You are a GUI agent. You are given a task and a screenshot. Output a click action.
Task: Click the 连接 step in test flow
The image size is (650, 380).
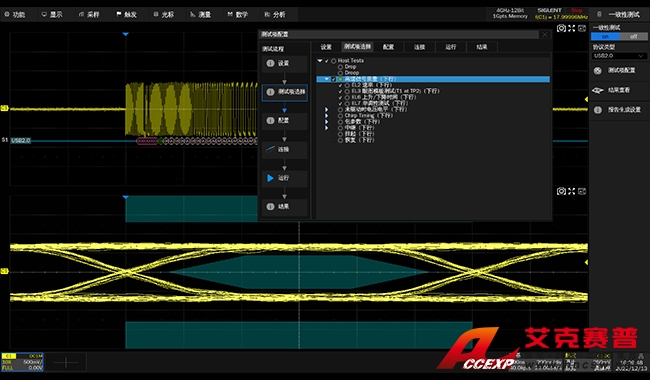pos(284,149)
